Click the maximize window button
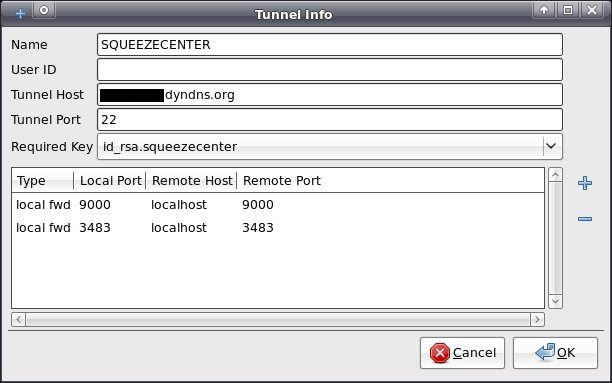This screenshot has width=612, height=383. (568, 10)
